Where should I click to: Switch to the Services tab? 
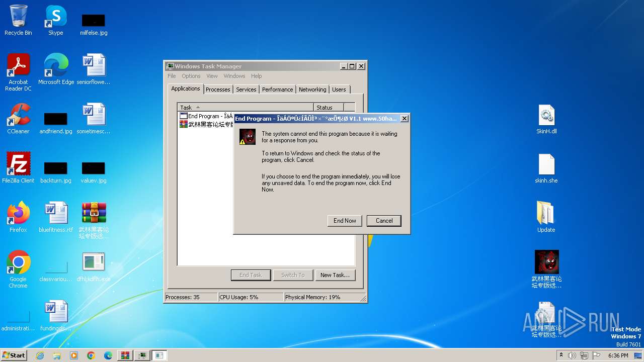pyautogui.click(x=246, y=89)
